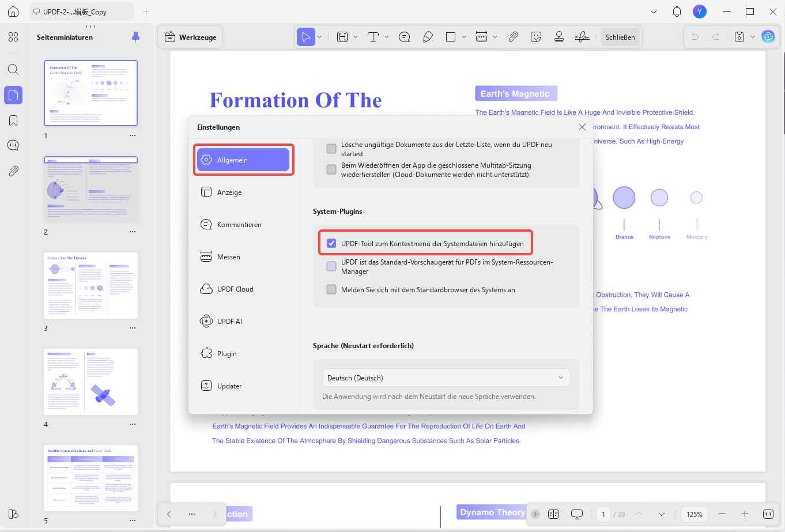Click the page number input field
785x532 pixels.
click(603, 514)
